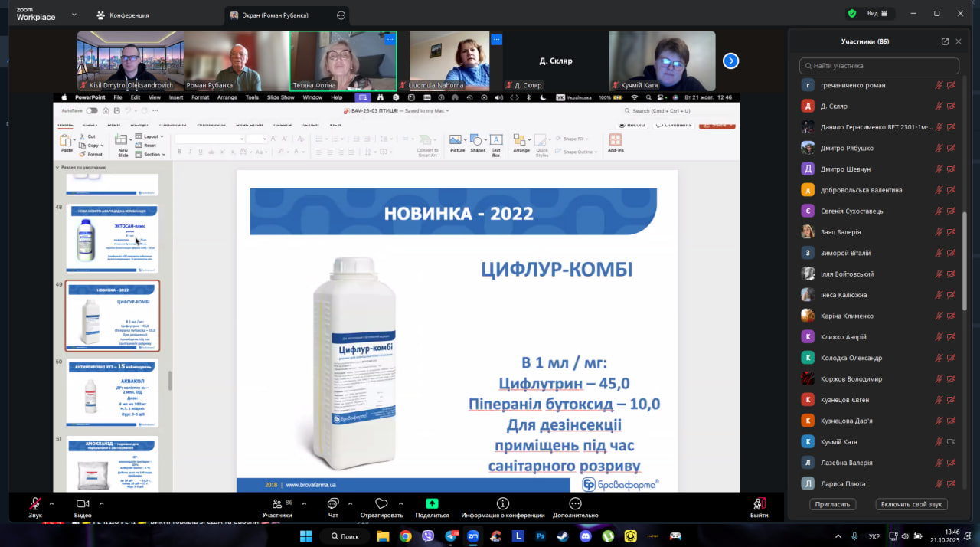Open conference information icon
The width and height of the screenshot is (980, 547).
(502, 503)
